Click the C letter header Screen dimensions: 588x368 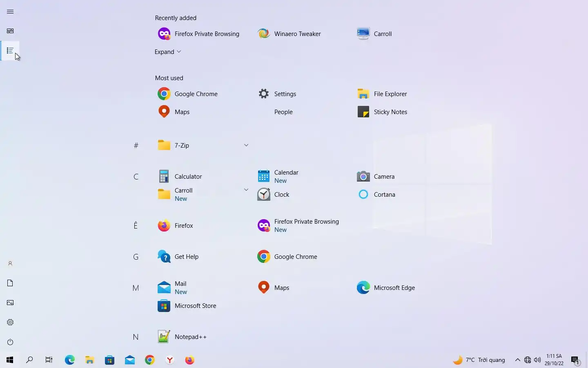(x=136, y=177)
